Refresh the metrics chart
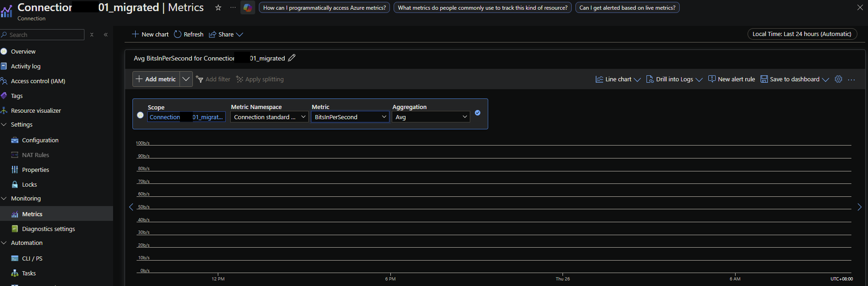The width and height of the screenshot is (868, 286). (189, 34)
